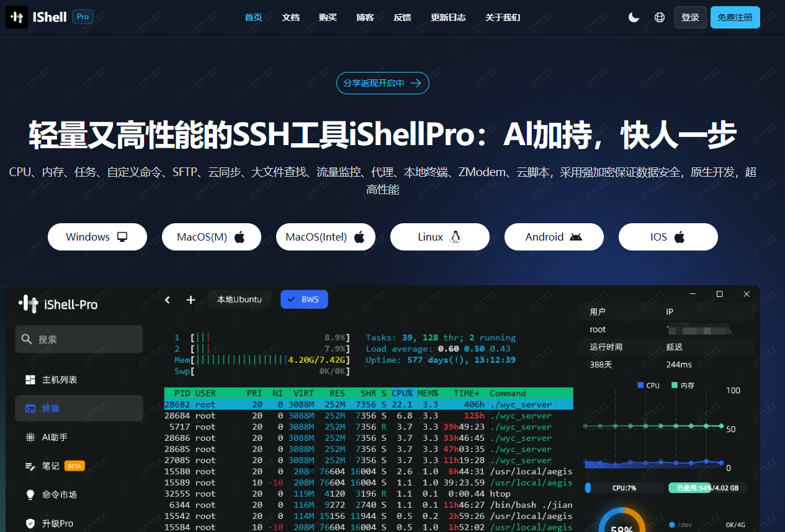The height and width of the screenshot is (532, 785).
Task: Click the green 内存 legend swatch
Action: pos(675,385)
